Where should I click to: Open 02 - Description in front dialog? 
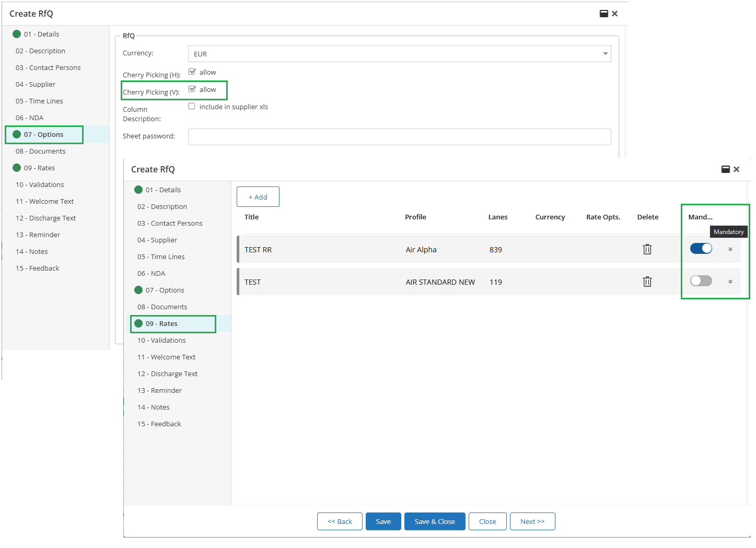pos(162,206)
